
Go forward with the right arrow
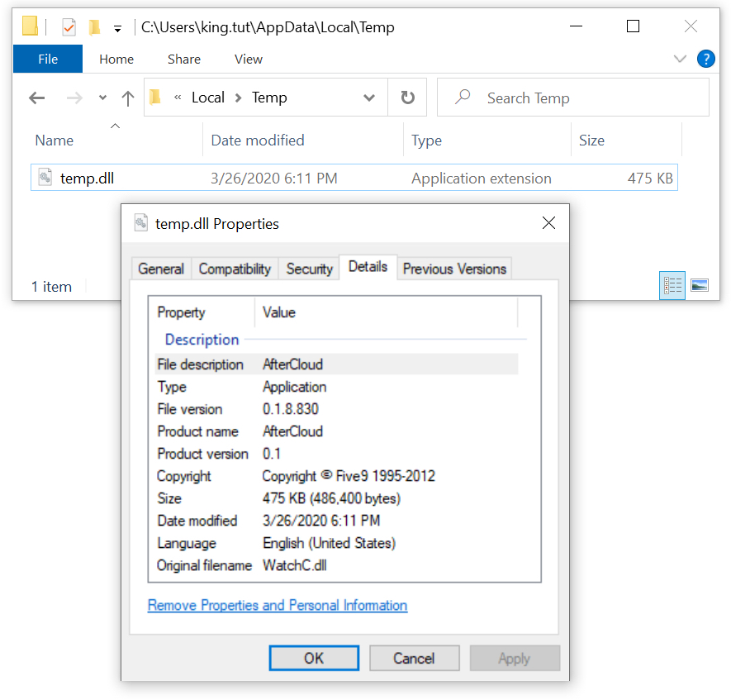74,98
